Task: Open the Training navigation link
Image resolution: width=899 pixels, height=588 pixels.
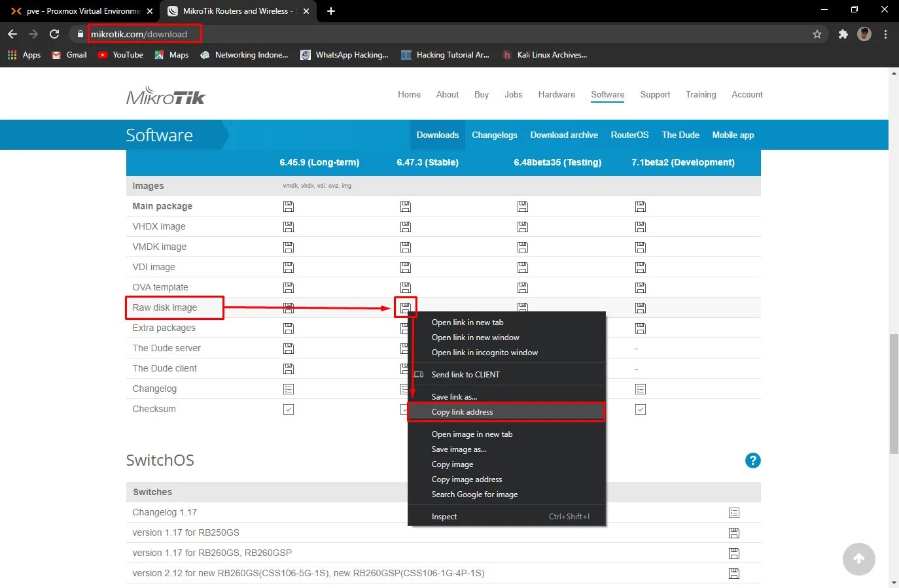Action: 701,95
